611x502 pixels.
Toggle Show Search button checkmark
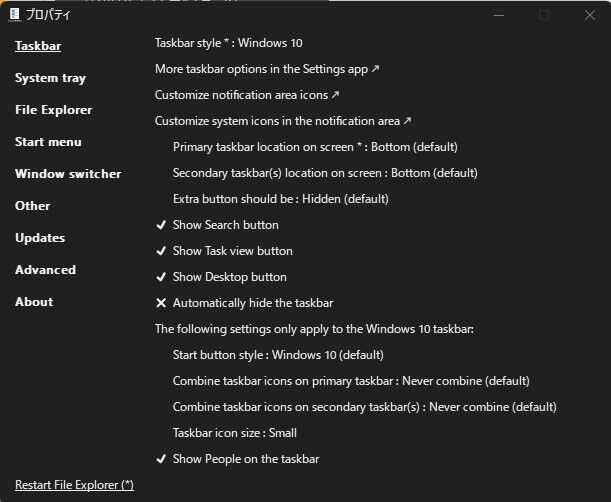pos(225,225)
